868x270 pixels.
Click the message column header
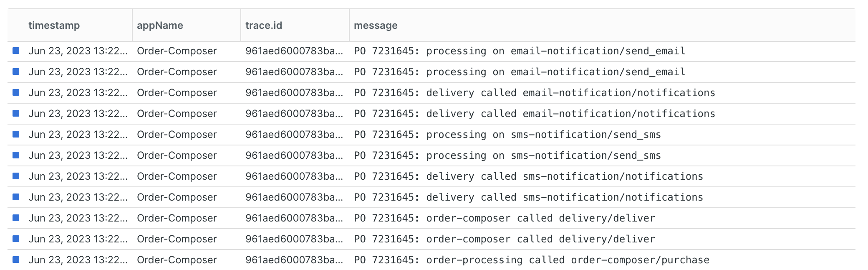(x=376, y=25)
